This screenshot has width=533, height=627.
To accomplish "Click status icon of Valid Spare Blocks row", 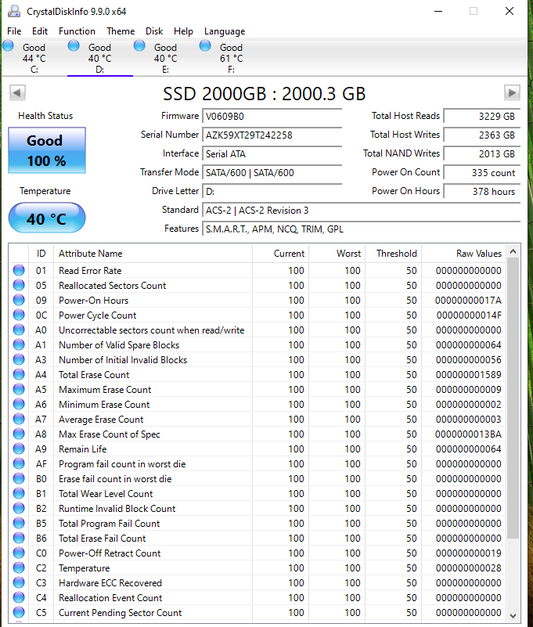I will [x=19, y=345].
